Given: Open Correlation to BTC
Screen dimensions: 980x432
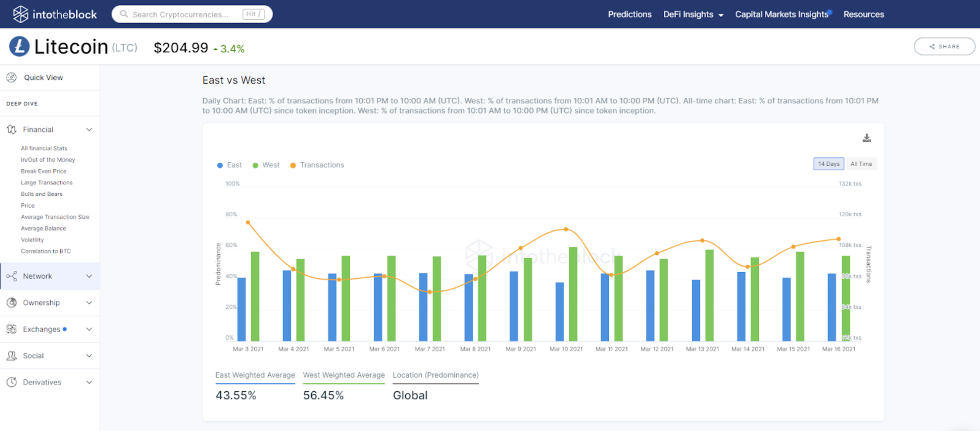Looking at the screenshot, I should pyautogui.click(x=46, y=251).
